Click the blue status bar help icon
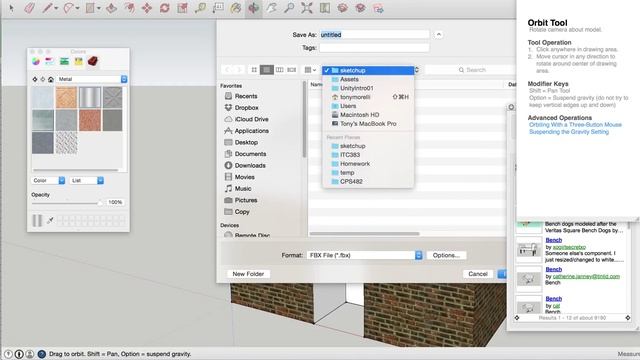 pyautogui.click(x=41, y=354)
